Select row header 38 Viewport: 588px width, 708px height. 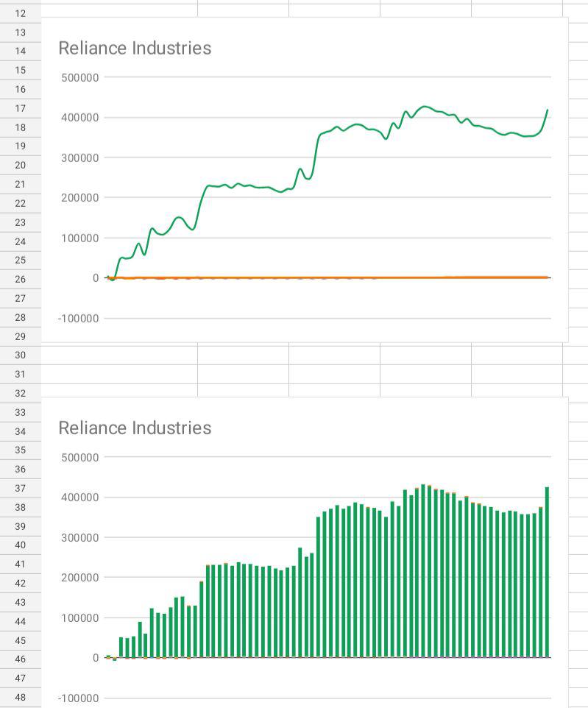pyautogui.click(x=21, y=507)
